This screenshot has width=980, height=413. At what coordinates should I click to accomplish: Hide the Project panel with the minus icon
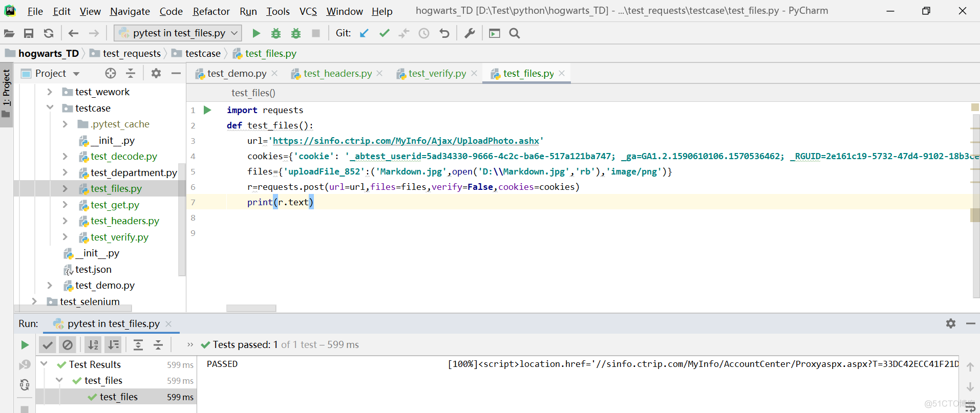(x=176, y=73)
